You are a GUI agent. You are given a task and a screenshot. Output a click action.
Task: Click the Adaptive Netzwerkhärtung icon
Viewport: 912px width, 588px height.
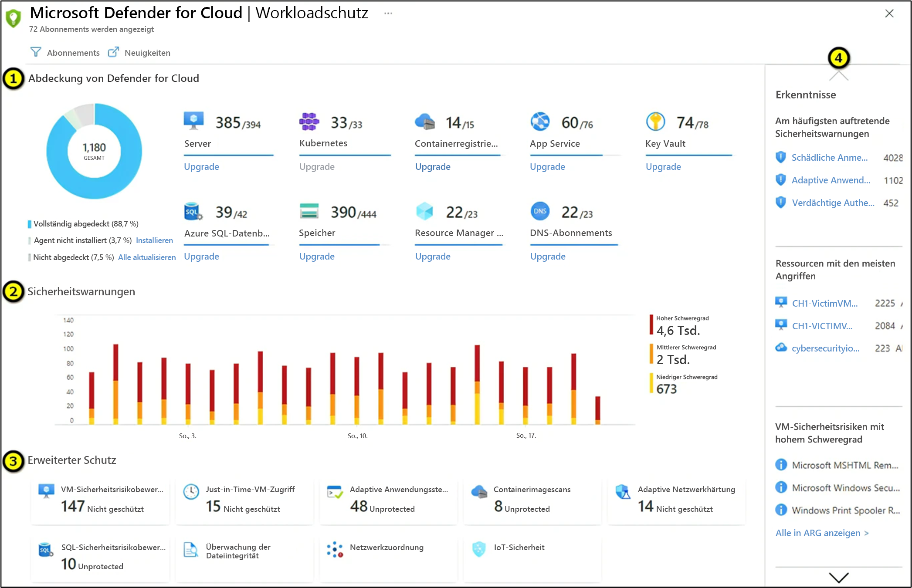[x=623, y=492]
